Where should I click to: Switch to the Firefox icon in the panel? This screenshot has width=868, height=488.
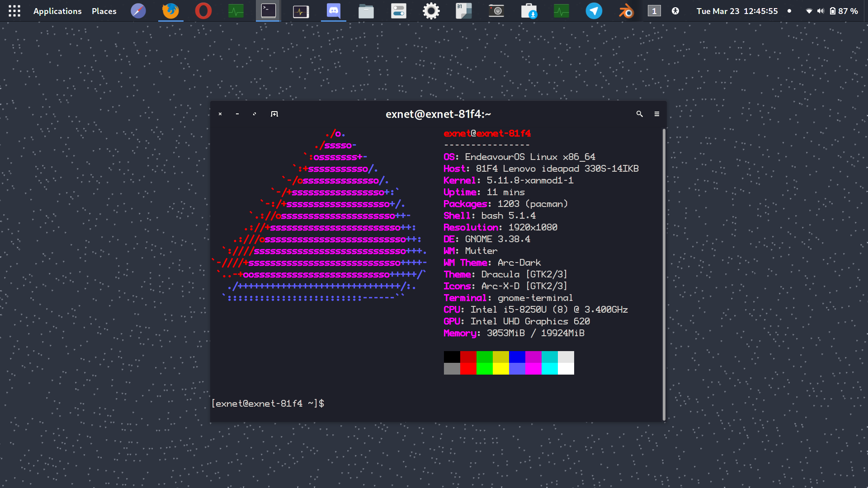point(171,11)
